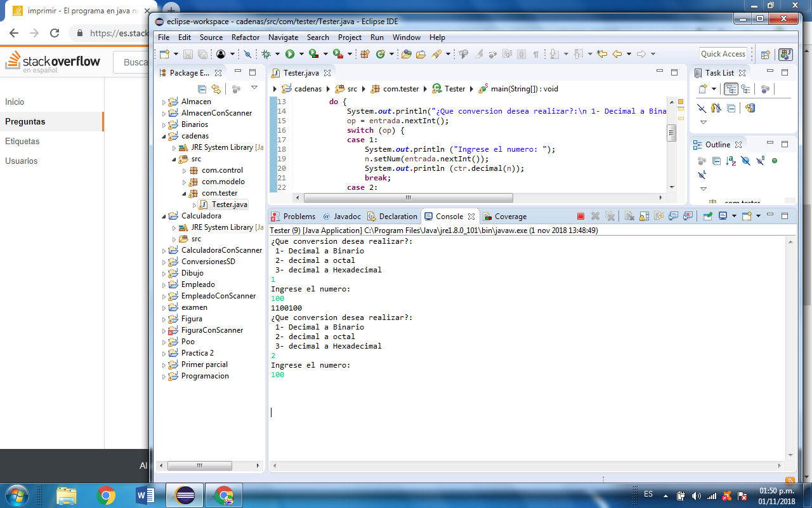Open the Refactor menu
The width and height of the screenshot is (812, 508).
pos(246,37)
